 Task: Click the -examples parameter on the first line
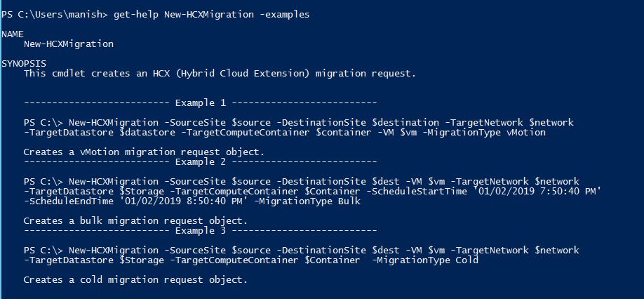point(284,14)
